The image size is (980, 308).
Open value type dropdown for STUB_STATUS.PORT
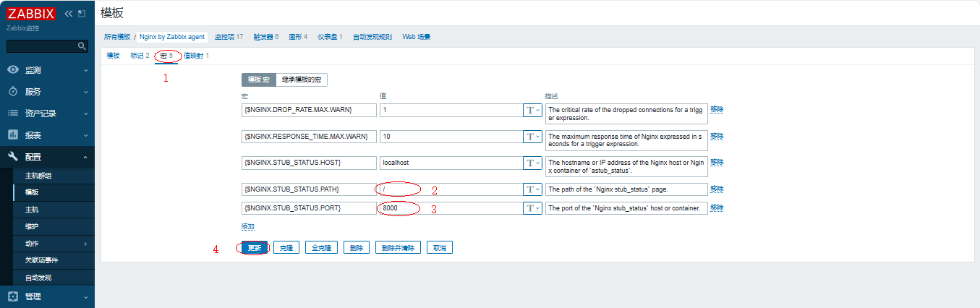pos(532,208)
